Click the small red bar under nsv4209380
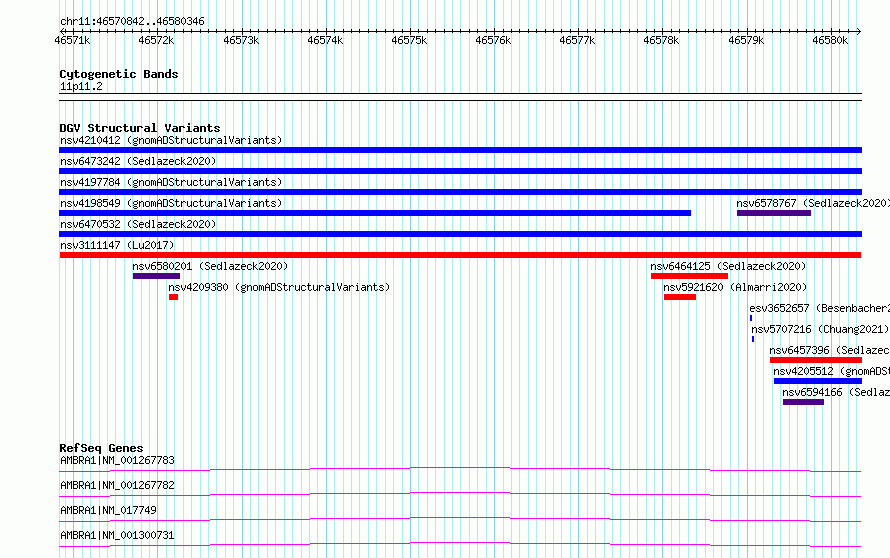The image size is (890, 558). coord(173,297)
